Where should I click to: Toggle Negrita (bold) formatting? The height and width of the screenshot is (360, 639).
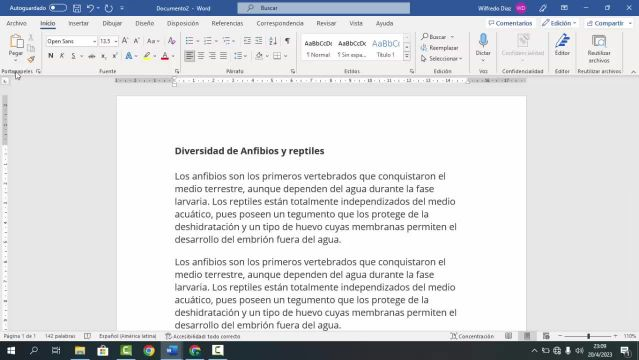[51, 56]
